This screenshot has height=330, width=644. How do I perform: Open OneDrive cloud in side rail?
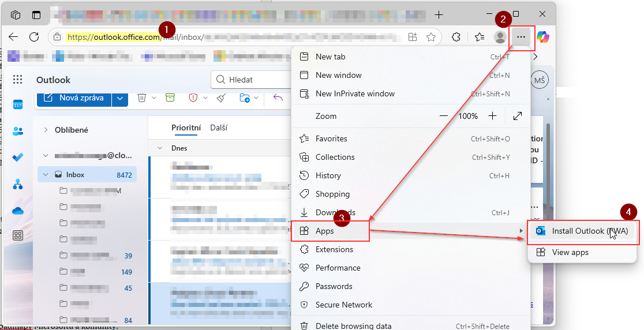click(18, 211)
